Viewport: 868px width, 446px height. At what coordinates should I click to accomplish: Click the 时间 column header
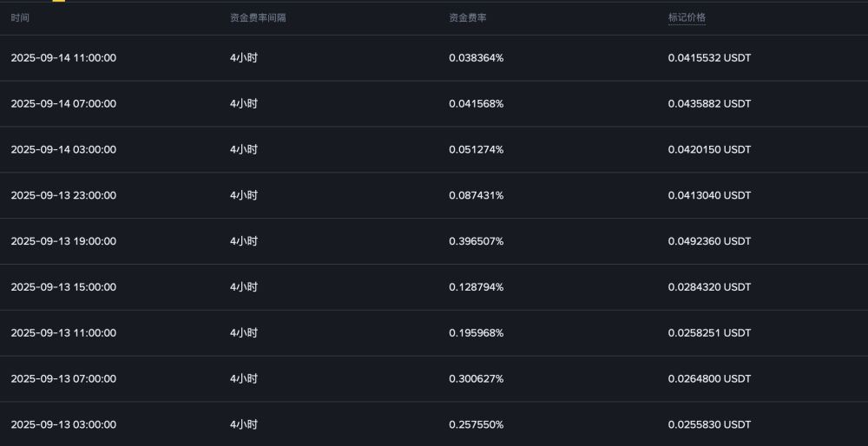(20, 17)
